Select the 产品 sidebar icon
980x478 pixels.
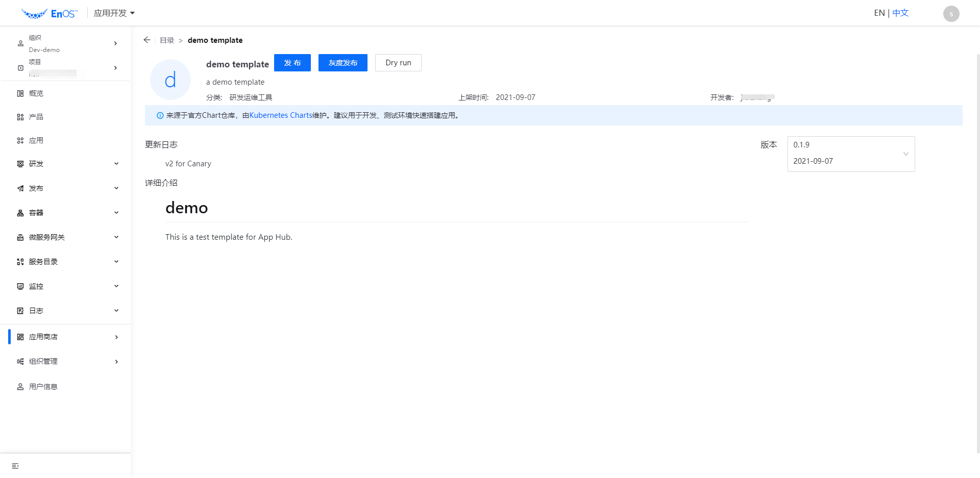35,116
